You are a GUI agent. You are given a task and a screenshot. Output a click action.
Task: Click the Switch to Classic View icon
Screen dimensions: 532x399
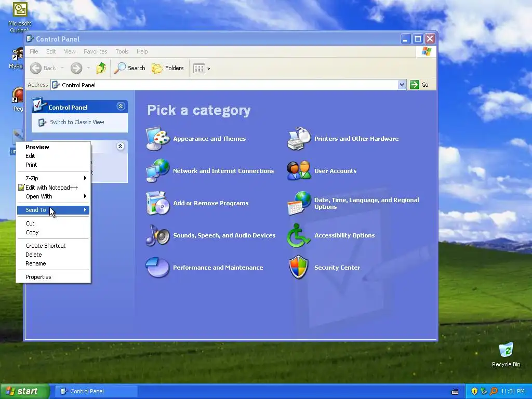point(42,122)
